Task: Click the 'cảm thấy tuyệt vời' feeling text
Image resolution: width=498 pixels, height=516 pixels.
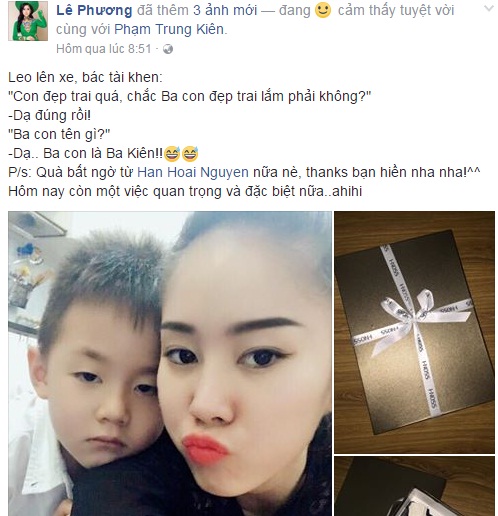Action: (396, 10)
